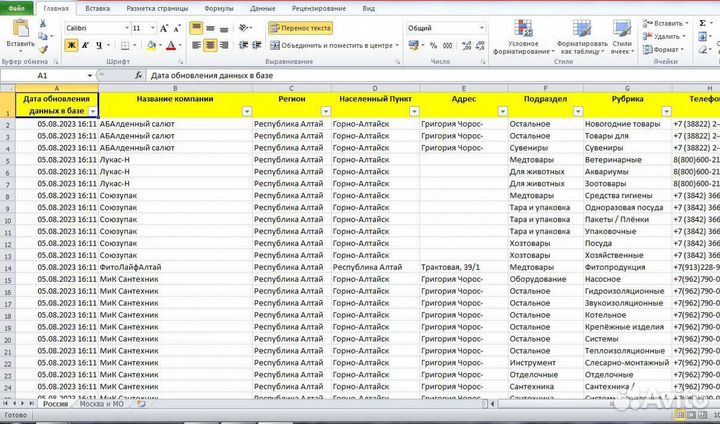720x424 pixels.
Task: Click the Name Box showing A1
Action: pos(60,76)
